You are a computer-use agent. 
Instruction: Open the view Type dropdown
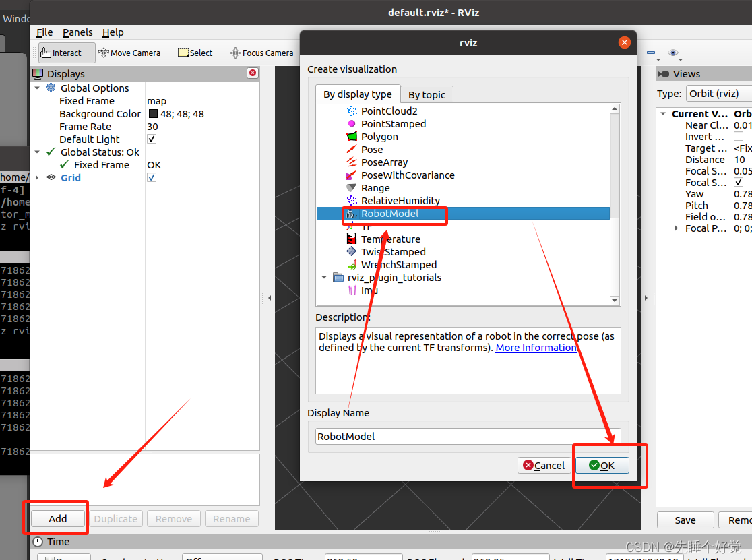(x=718, y=94)
